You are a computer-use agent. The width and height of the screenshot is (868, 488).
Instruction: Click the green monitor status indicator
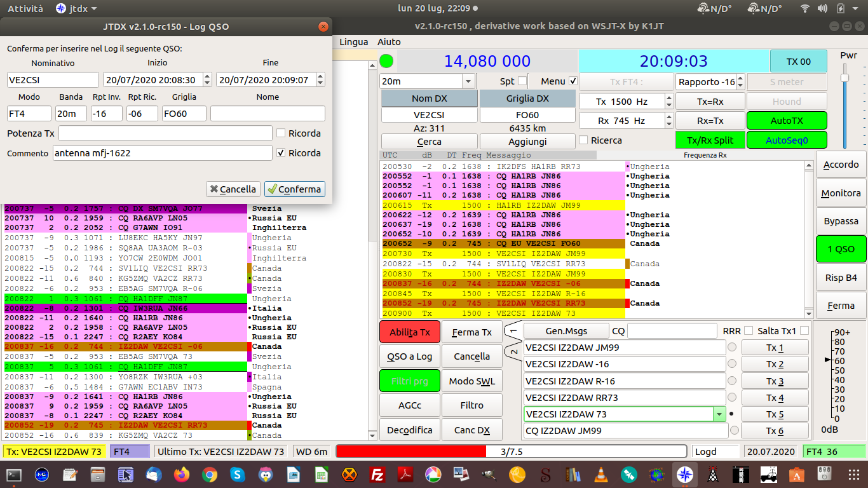[x=386, y=62]
